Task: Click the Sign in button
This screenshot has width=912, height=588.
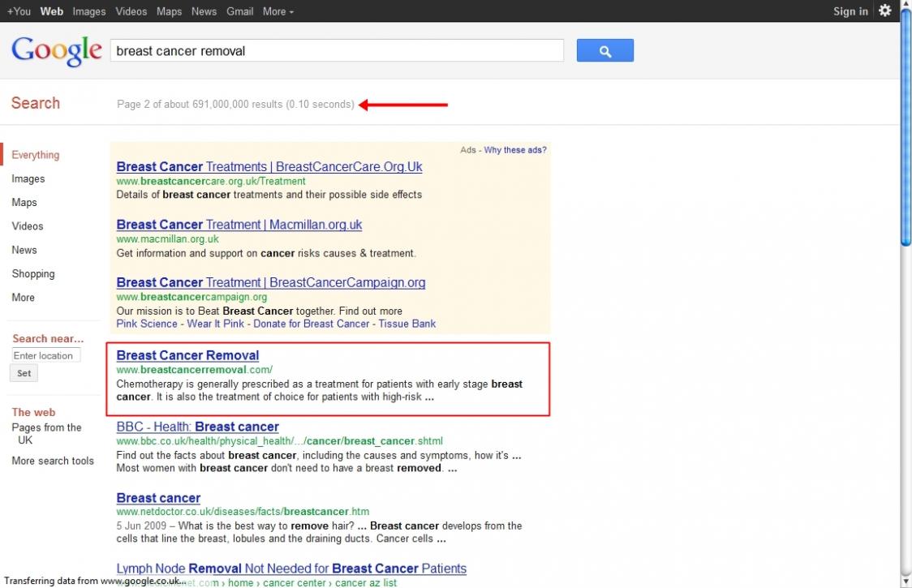Action: click(850, 11)
